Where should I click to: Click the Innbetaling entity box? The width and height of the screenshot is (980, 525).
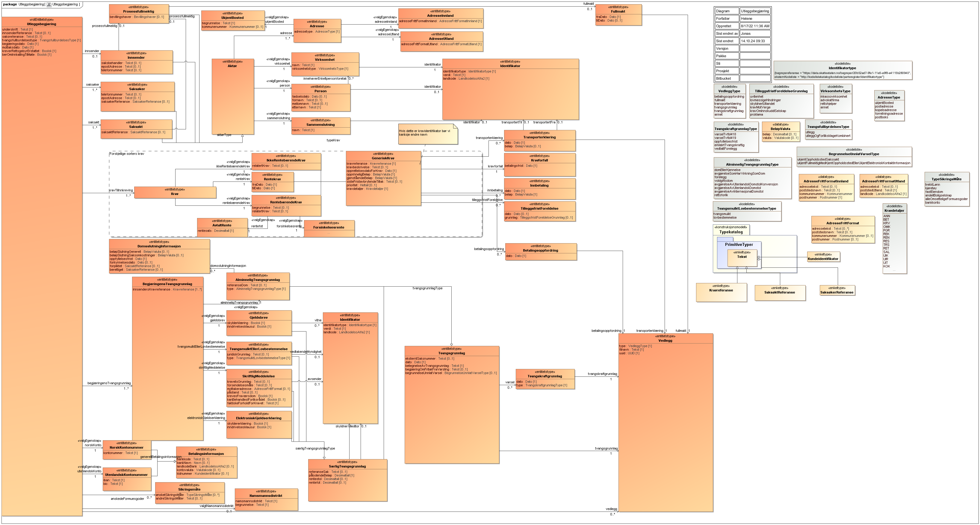(x=539, y=189)
